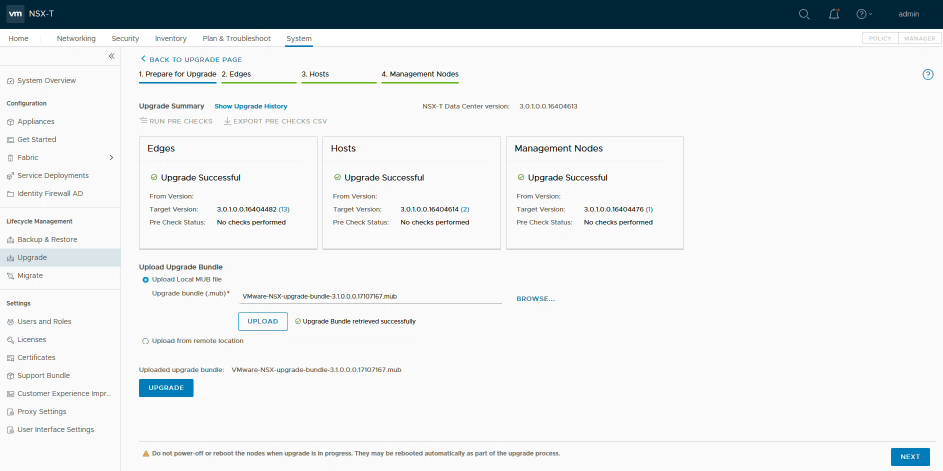
Task: Click the Licenses sidebar icon
Action: pyautogui.click(x=10, y=340)
